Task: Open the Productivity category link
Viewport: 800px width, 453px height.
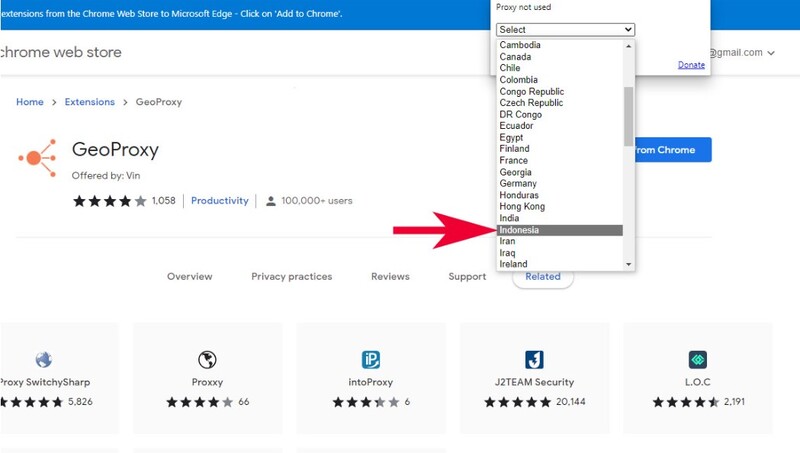Action: [x=219, y=201]
